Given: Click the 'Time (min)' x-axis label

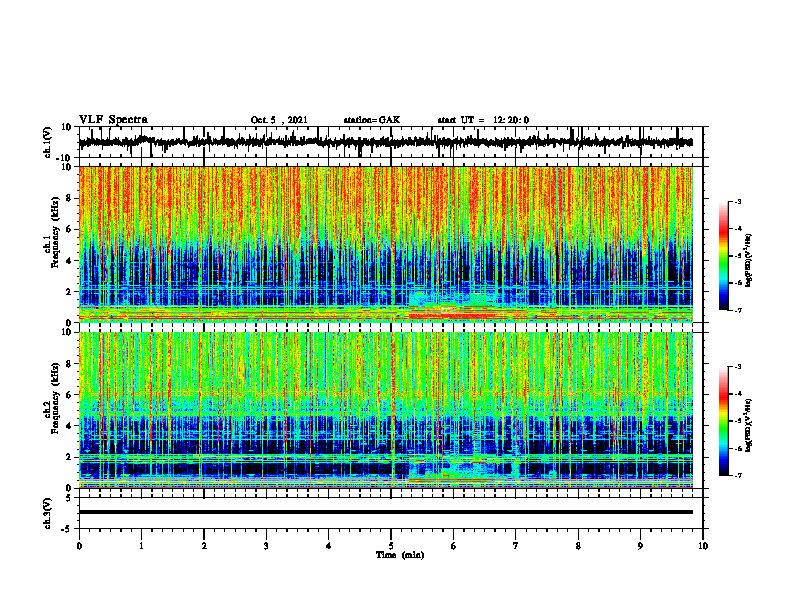Looking at the screenshot, I should point(400,555).
